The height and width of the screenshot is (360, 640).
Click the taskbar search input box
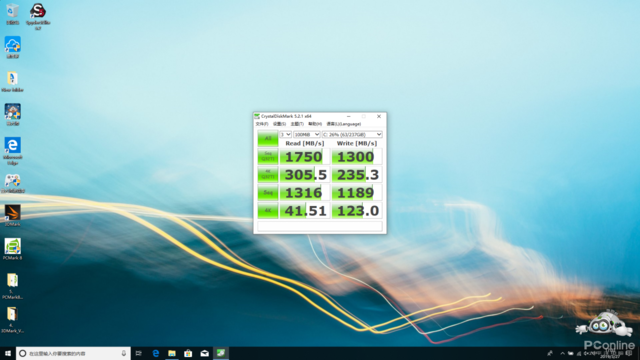pos(73,353)
